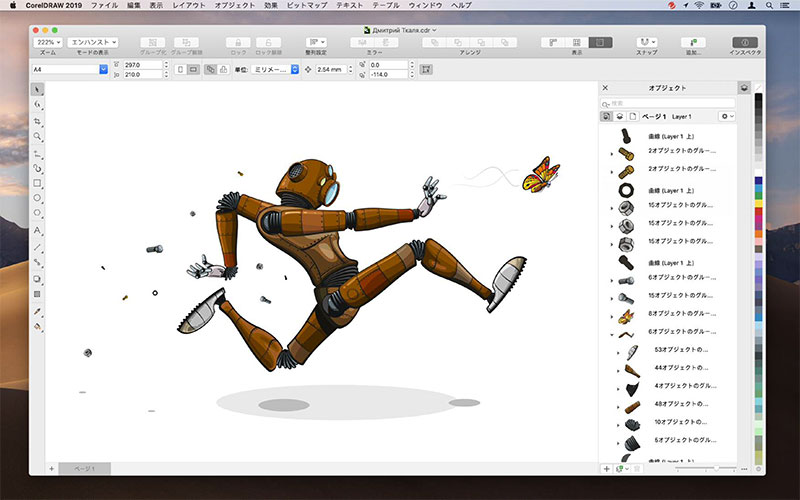
Task: Open the Spotlight search icon in macOS menu bar
Action: 769,5
